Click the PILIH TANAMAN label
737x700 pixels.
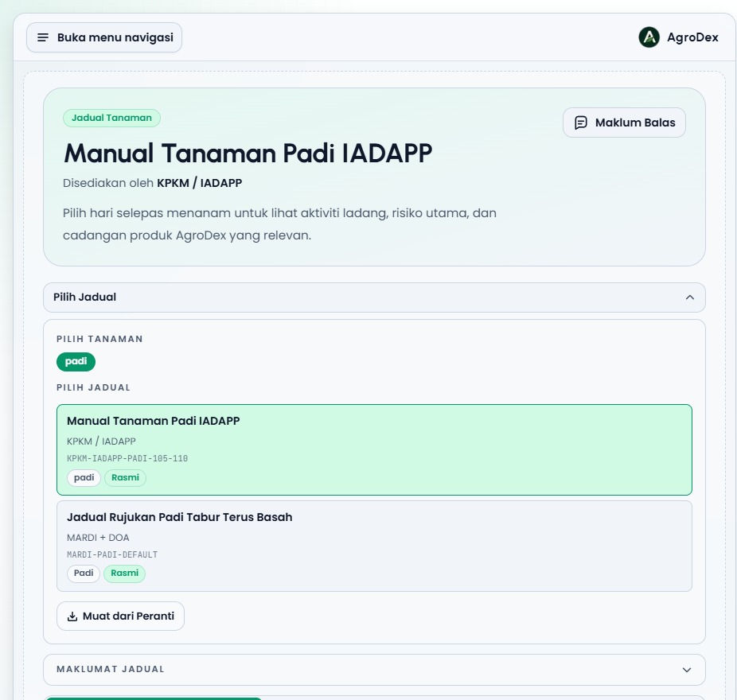click(x=99, y=339)
